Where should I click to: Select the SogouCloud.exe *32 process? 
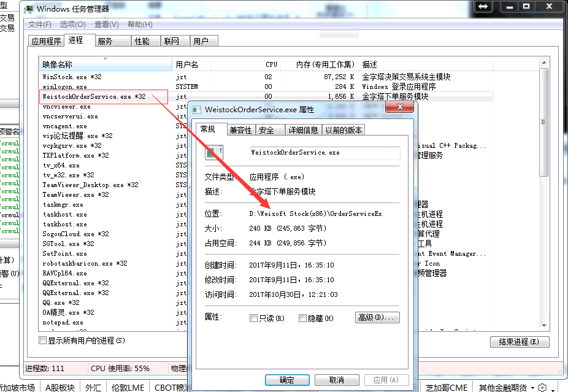pyautogui.click(x=75, y=234)
